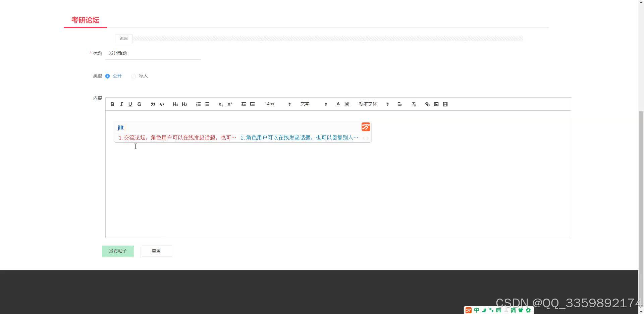The width and height of the screenshot is (644, 314).
Task: Increase the paragraph indent
Action: click(253, 104)
